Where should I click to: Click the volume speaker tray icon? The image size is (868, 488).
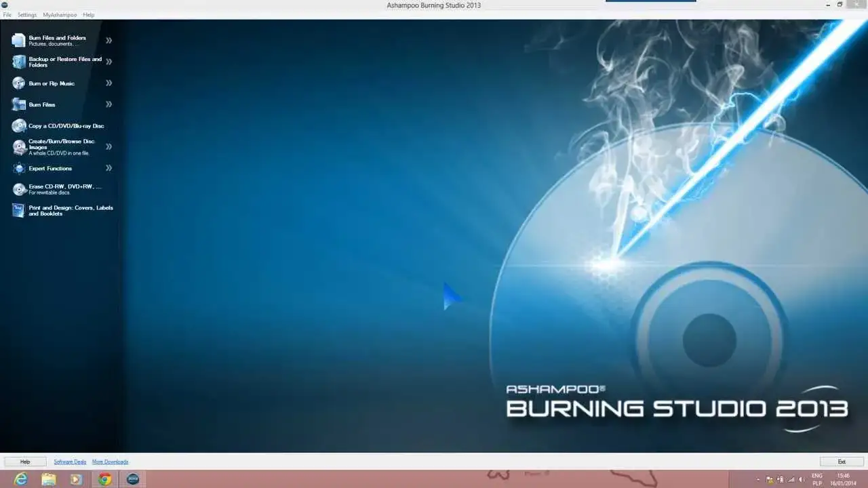pos(801,479)
